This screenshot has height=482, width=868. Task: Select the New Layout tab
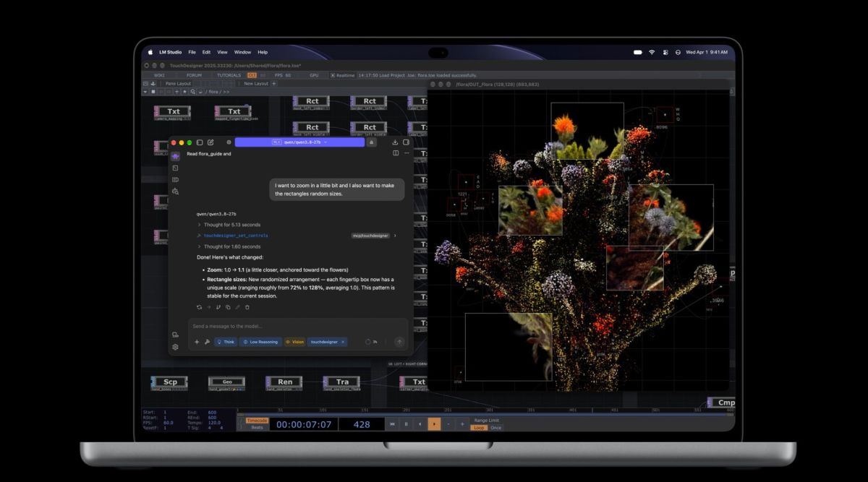[255, 83]
